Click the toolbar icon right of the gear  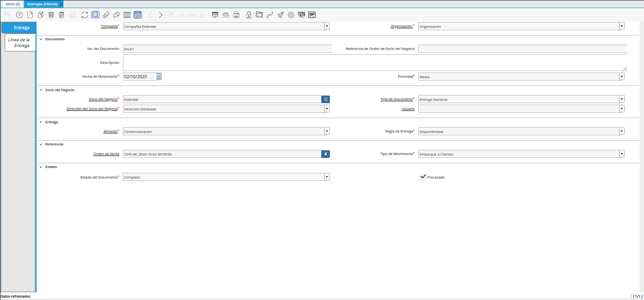point(302,15)
